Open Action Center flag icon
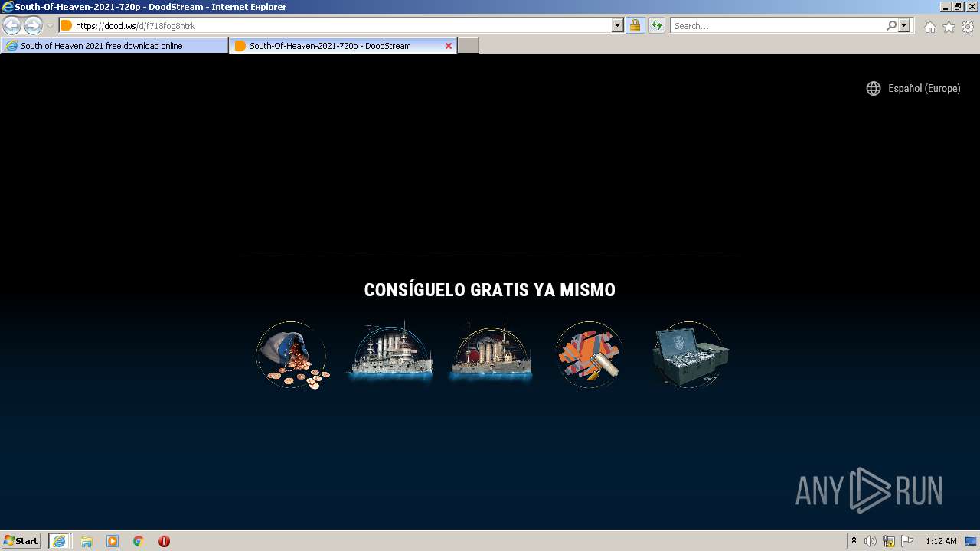 tap(907, 541)
